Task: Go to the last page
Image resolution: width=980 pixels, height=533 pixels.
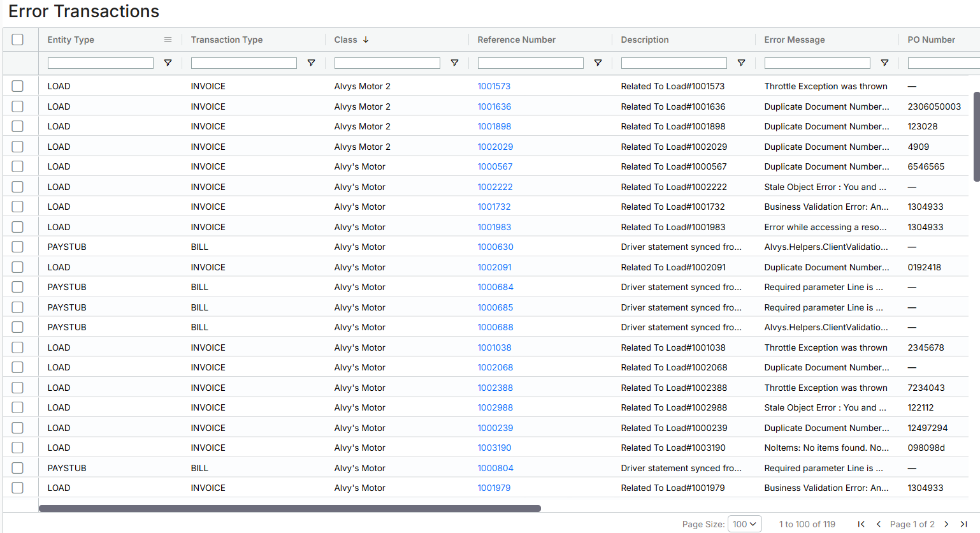Action: click(963, 524)
